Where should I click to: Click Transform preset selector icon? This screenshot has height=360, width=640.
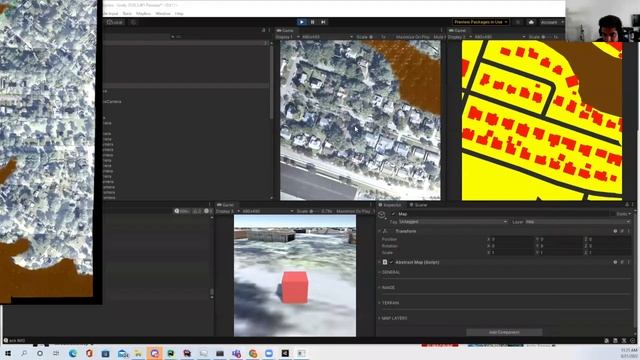click(622, 231)
